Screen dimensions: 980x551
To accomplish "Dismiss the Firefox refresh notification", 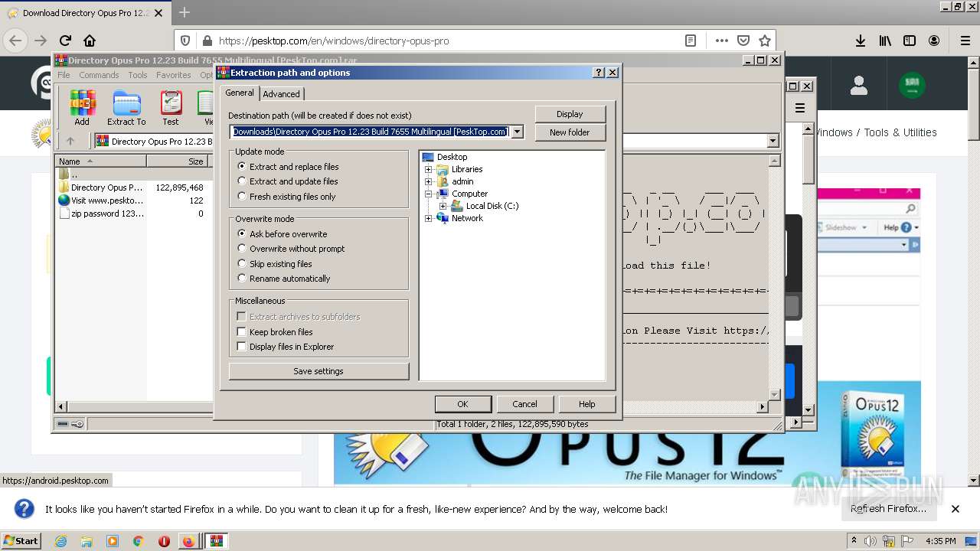I will (x=955, y=509).
